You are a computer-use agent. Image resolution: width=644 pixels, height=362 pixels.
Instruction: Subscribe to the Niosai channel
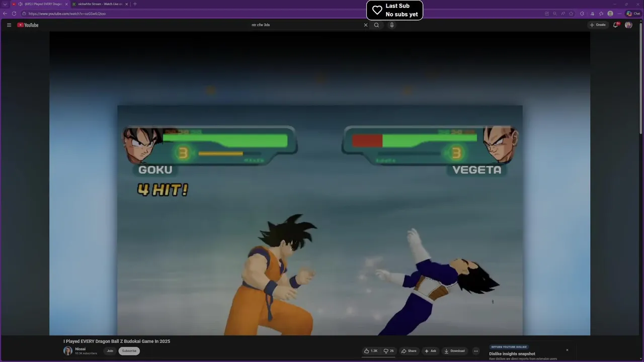tap(129, 351)
